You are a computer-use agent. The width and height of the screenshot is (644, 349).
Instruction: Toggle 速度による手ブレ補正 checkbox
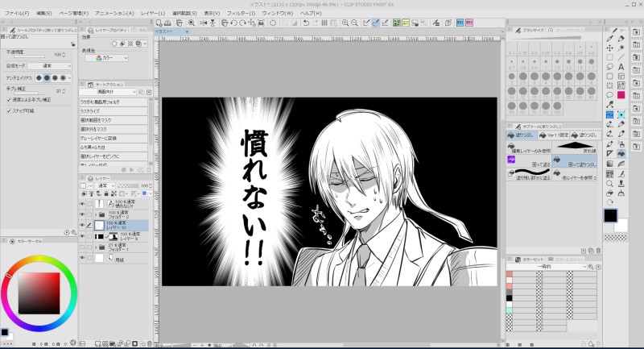(9, 100)
